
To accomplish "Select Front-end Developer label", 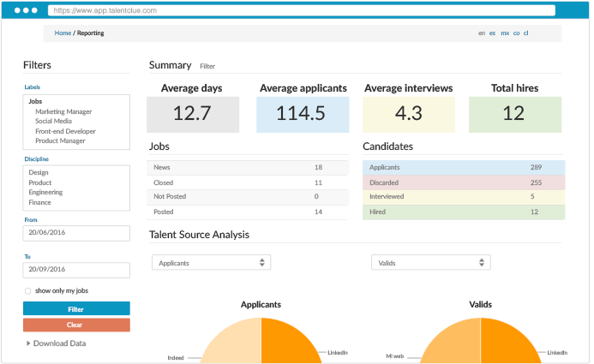I will click(x=65, y=131).
